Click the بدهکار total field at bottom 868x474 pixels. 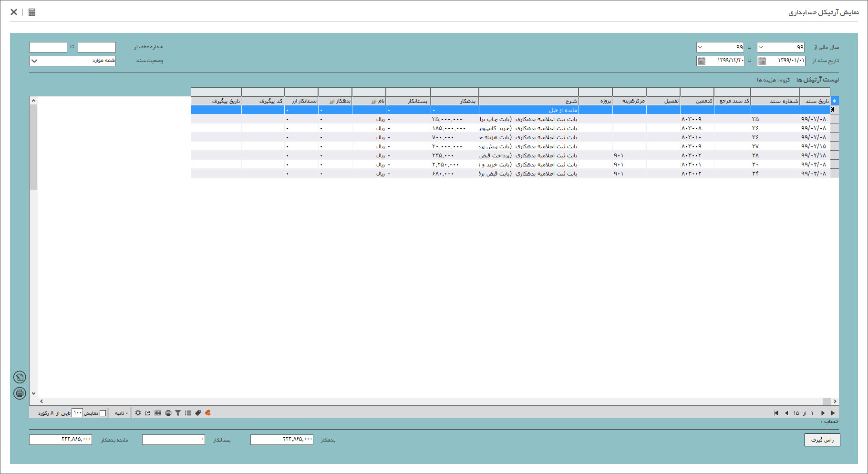[282, 440]
